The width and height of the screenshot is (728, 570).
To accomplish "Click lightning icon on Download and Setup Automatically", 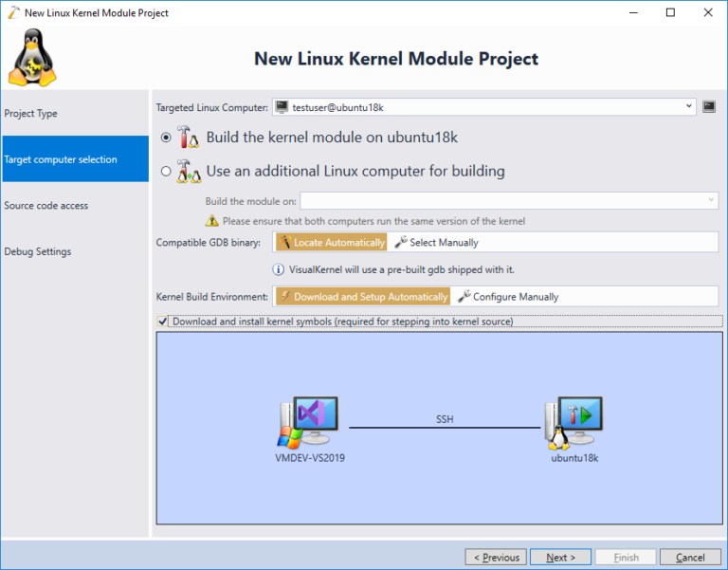I will (x=285, y=296).
